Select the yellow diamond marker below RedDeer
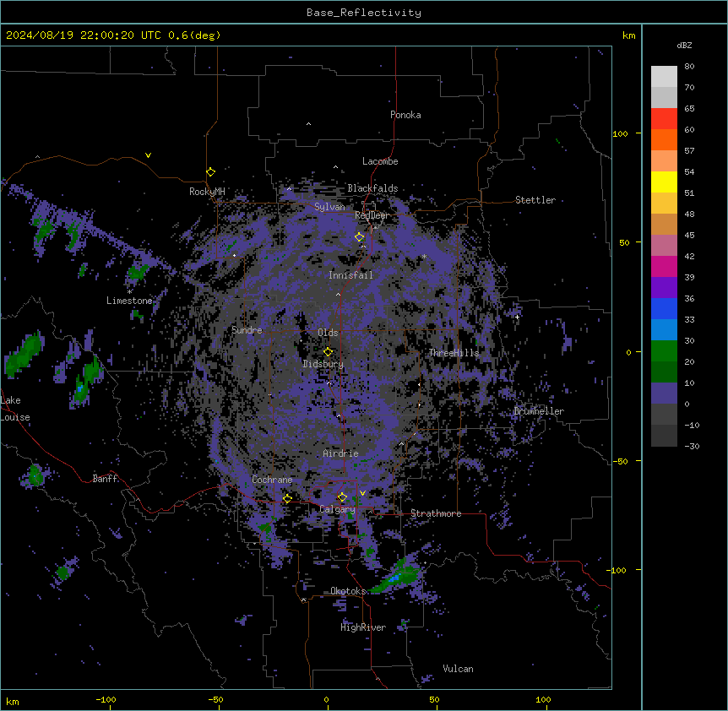728x711 pixels. [x=360, y=237]
